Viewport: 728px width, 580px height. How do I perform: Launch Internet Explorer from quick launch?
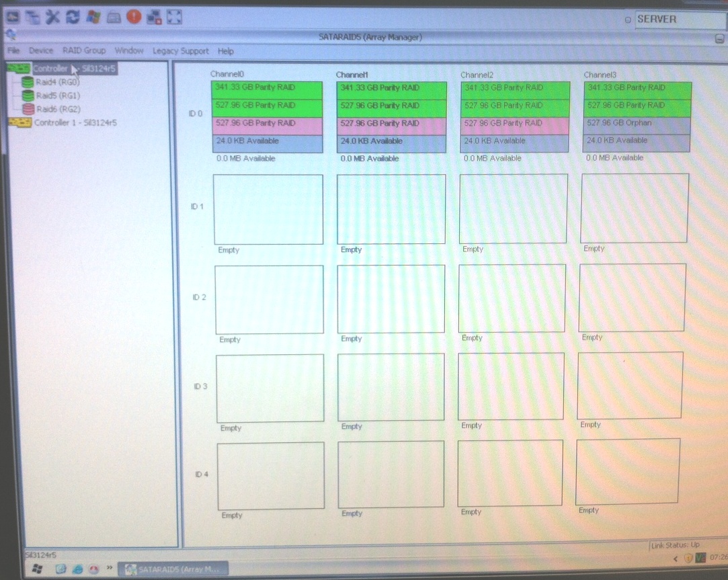click(77, 569)
